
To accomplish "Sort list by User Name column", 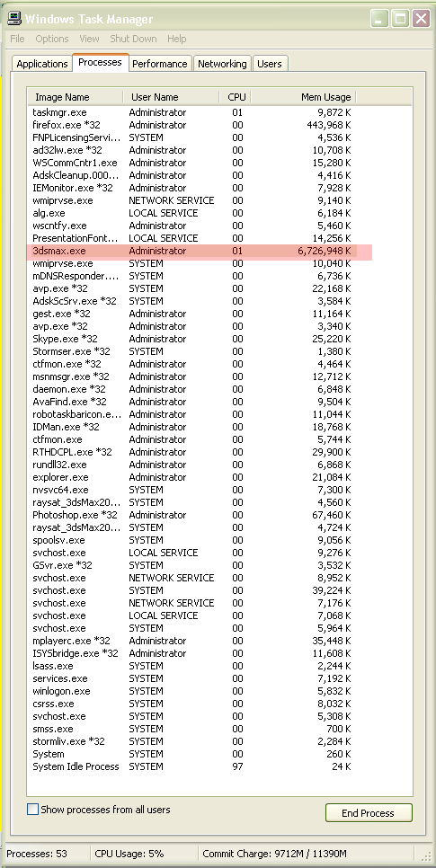I will [171, 97].
